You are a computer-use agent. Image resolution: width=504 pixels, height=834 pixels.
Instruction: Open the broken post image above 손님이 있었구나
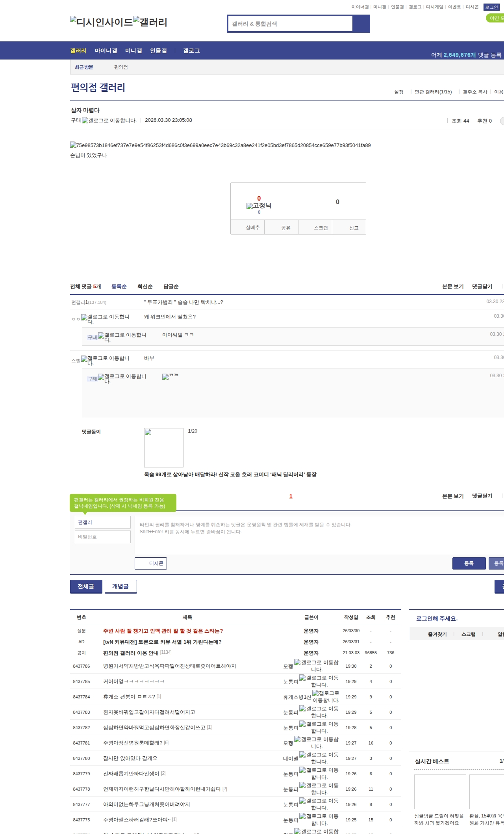220,145
